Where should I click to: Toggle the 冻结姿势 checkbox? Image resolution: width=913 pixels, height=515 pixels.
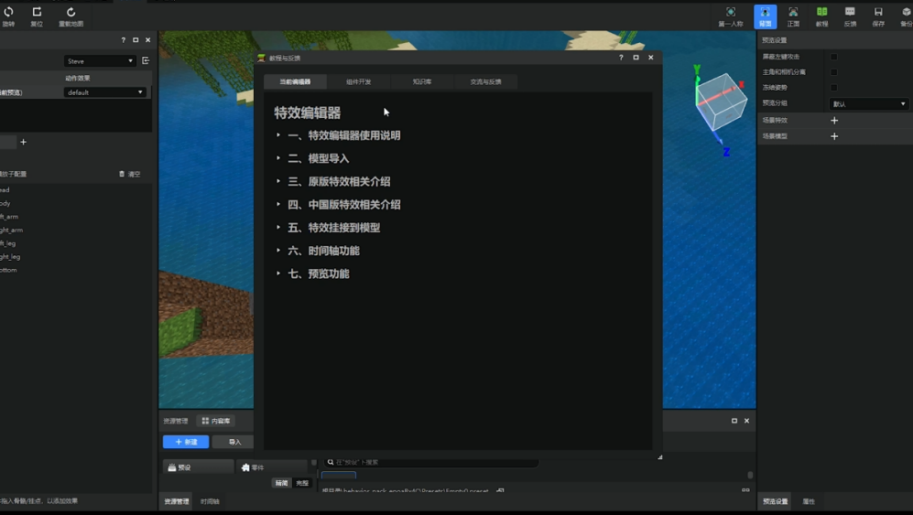pyautogui.click(x=834, y=87)
